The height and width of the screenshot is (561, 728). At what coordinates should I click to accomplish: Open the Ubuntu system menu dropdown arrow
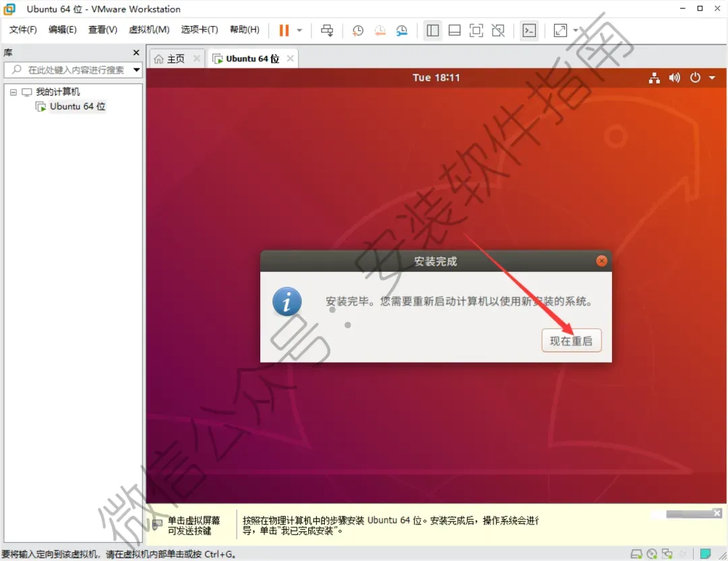[x=712, y=78]
